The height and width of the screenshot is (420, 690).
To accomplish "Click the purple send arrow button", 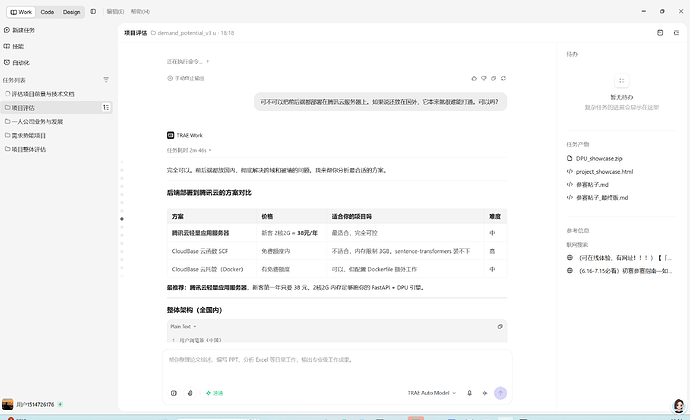I will click(500, 393).
